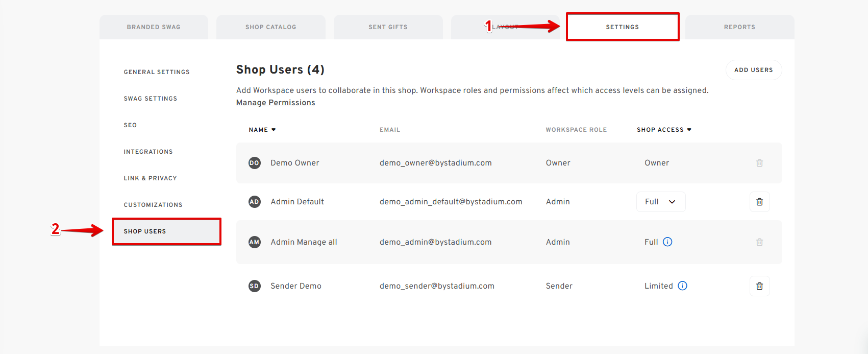Delete the Admin Default user with trash icon

click(759, 202)
